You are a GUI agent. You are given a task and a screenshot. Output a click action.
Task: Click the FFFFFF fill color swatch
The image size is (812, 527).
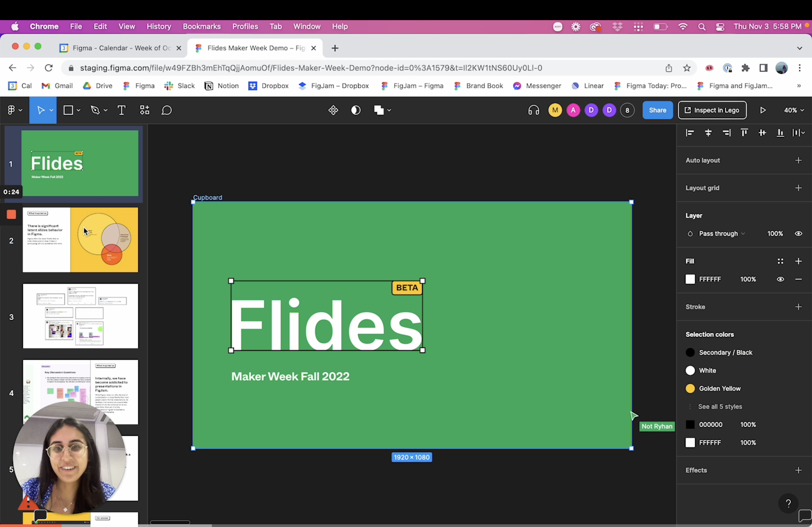point(690,280)
